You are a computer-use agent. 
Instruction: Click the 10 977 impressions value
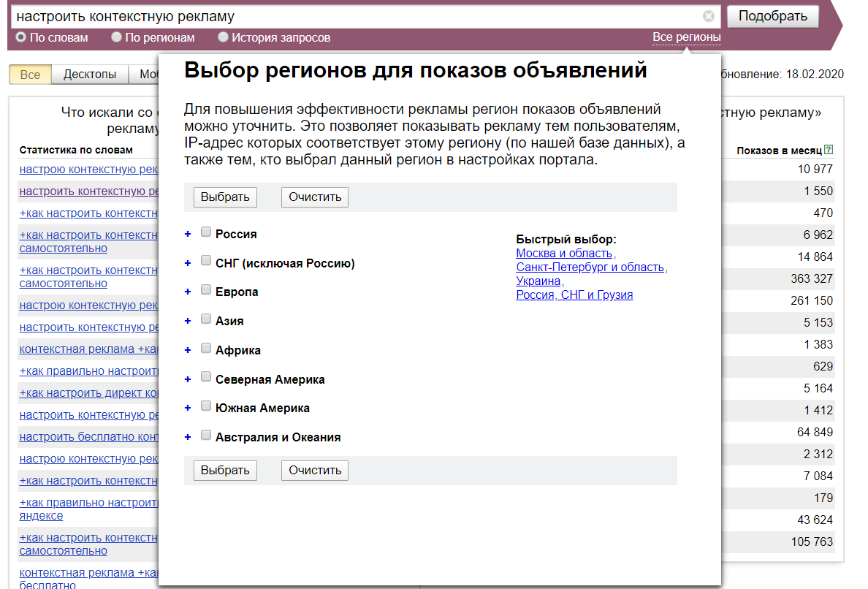[x=815, y=169]
